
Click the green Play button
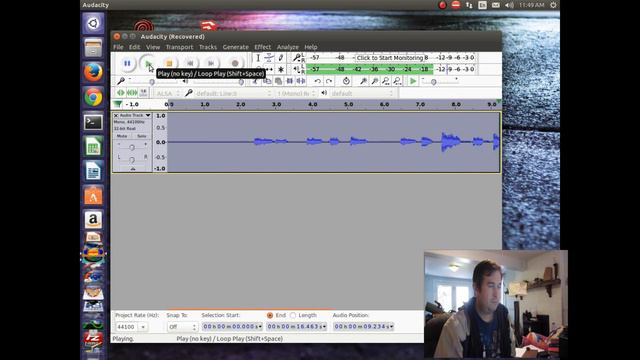(x=148, y=63)
